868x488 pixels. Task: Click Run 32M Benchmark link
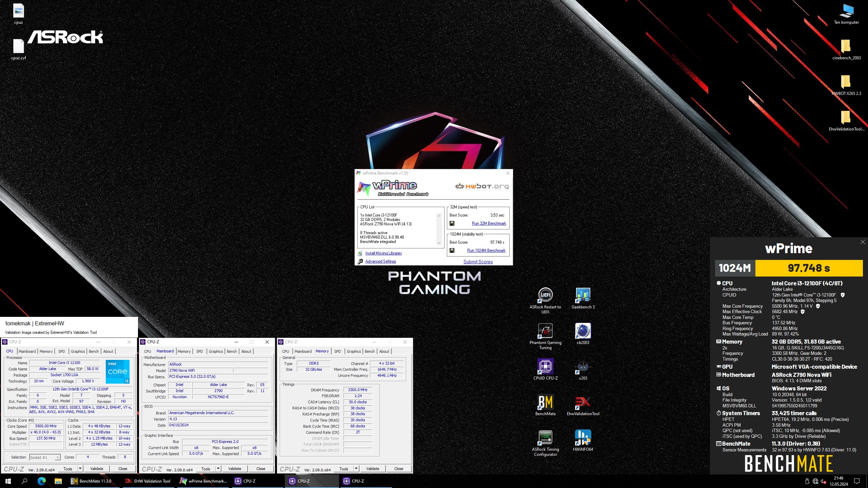pos(489,223)
